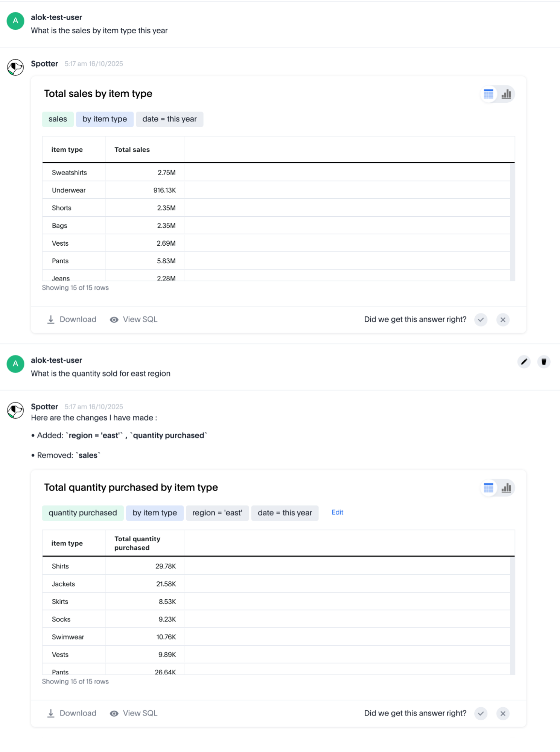
Task: Mark Total sales answer as correct
Action: tap(481, 320)
